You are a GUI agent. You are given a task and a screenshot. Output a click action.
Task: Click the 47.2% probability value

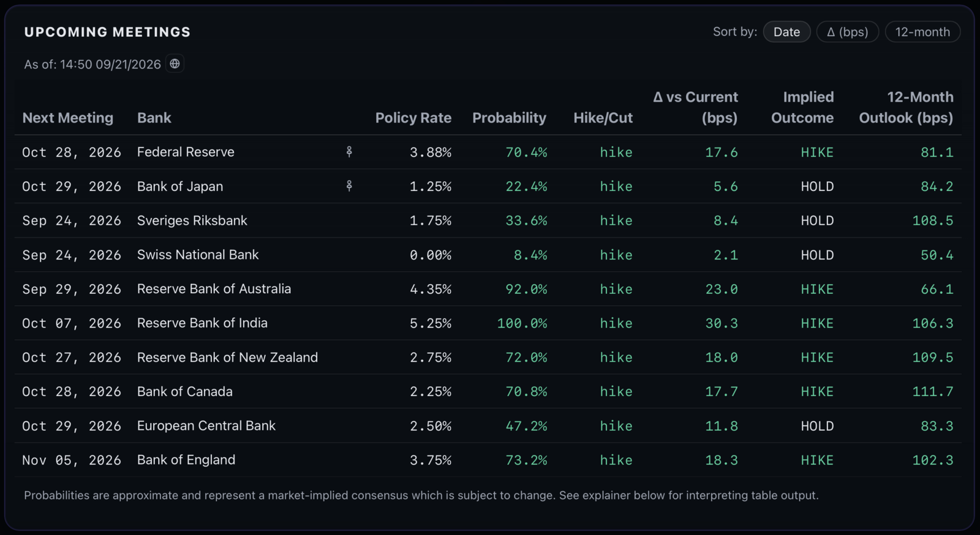526,426
